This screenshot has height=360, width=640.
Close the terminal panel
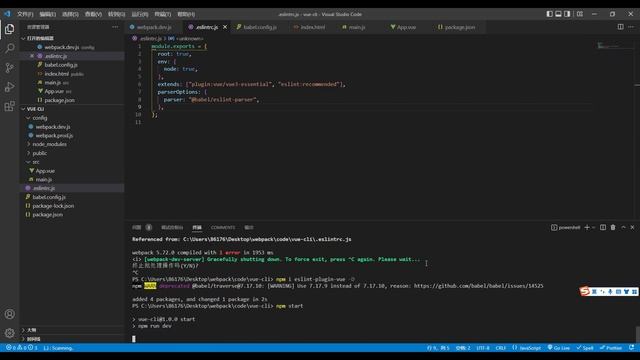(632, 227)
